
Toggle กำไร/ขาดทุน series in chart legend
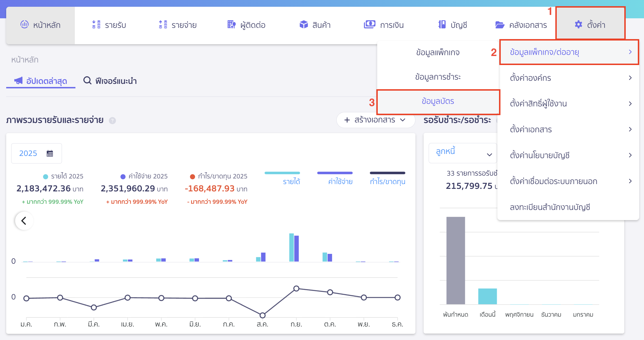(x=387, y=182)
